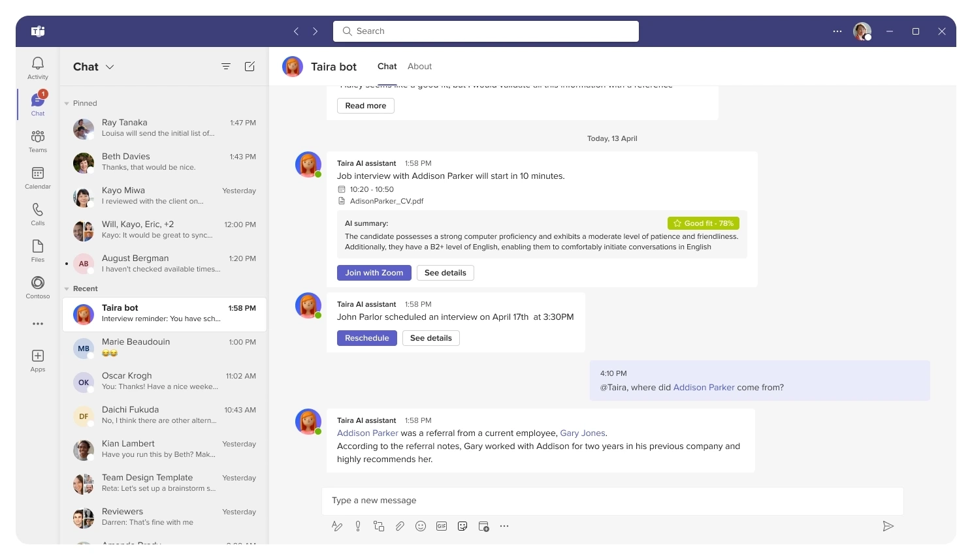Insert a GIF using GIF icon

pyautogui.click(x=442, y=526)
